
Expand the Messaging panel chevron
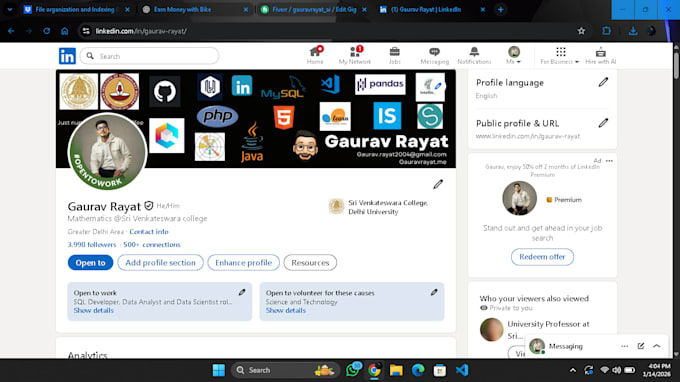657,346
